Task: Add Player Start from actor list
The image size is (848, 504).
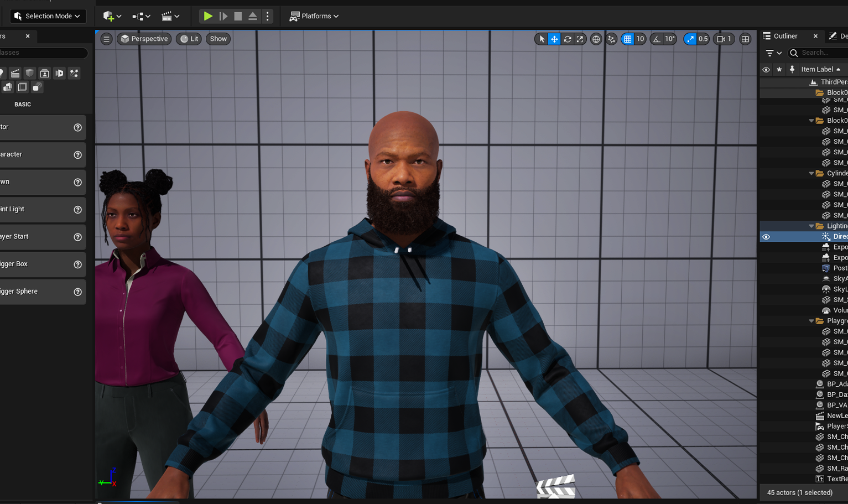Action: [x=43, y=237]
